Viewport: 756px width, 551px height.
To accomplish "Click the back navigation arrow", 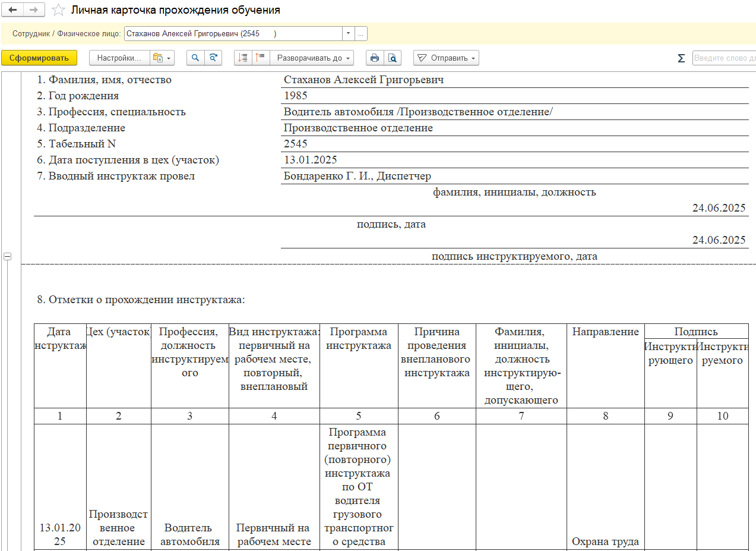I will click(12, 10).
